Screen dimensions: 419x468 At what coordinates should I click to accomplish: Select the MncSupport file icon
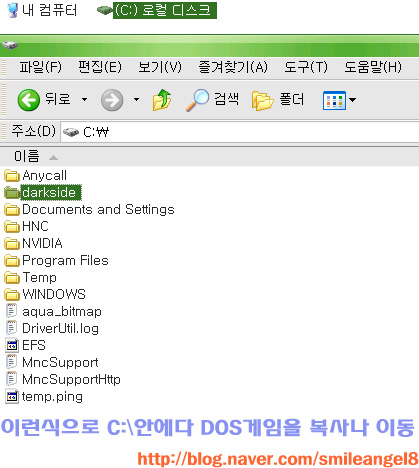click(12, 362)
